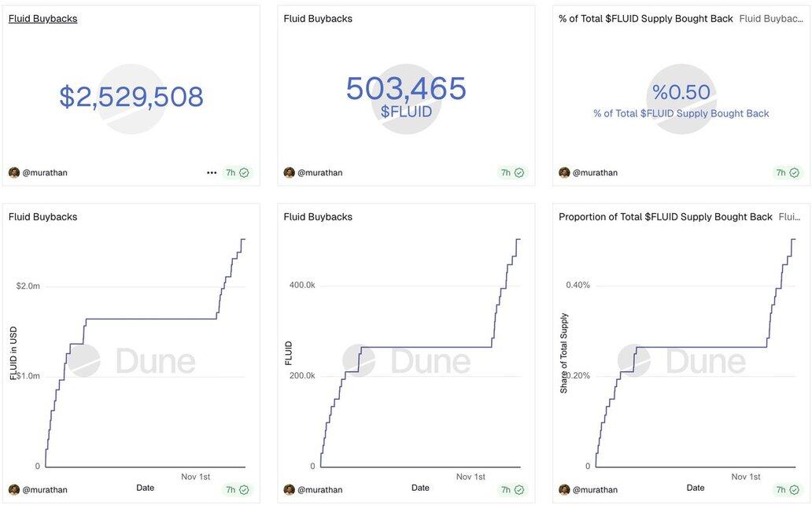812x509 pixels.
Task: Click the avatar below the 503,465 $FLUID counter
Action: (x=290, y=173)
